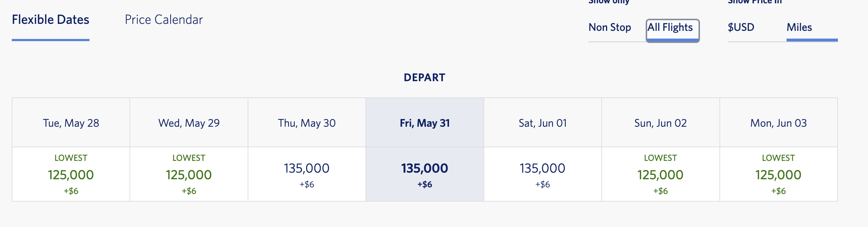This screenshot has width=868, height=227.
Task: Select the Wed, May 29 date header
Action: pyautogui.click(x=189, y=123)
